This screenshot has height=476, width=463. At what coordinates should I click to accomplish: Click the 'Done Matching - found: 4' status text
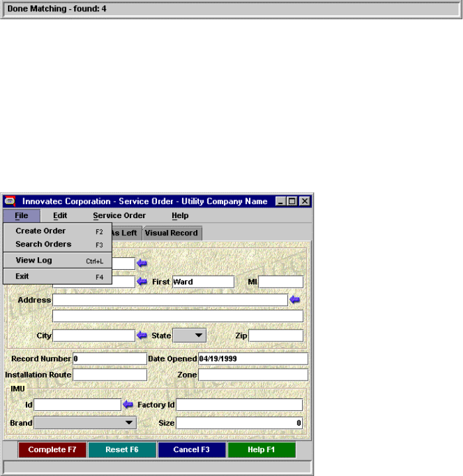tap(57, 9)
